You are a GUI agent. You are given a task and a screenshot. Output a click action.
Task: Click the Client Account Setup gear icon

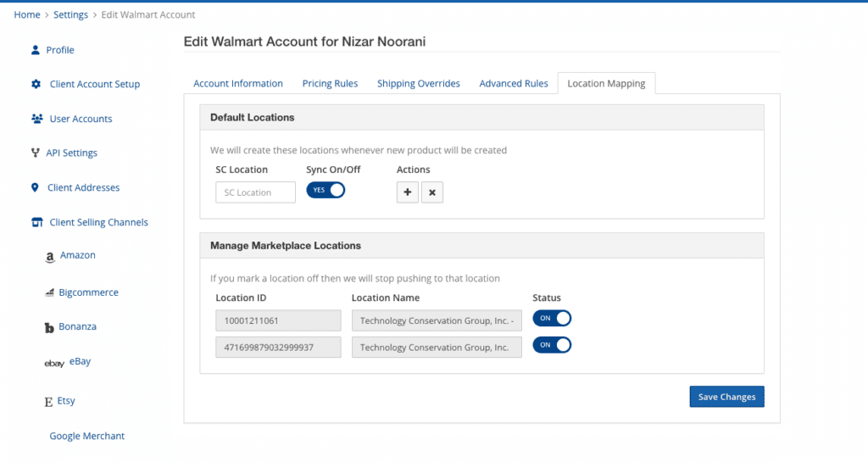pos(36,84)
